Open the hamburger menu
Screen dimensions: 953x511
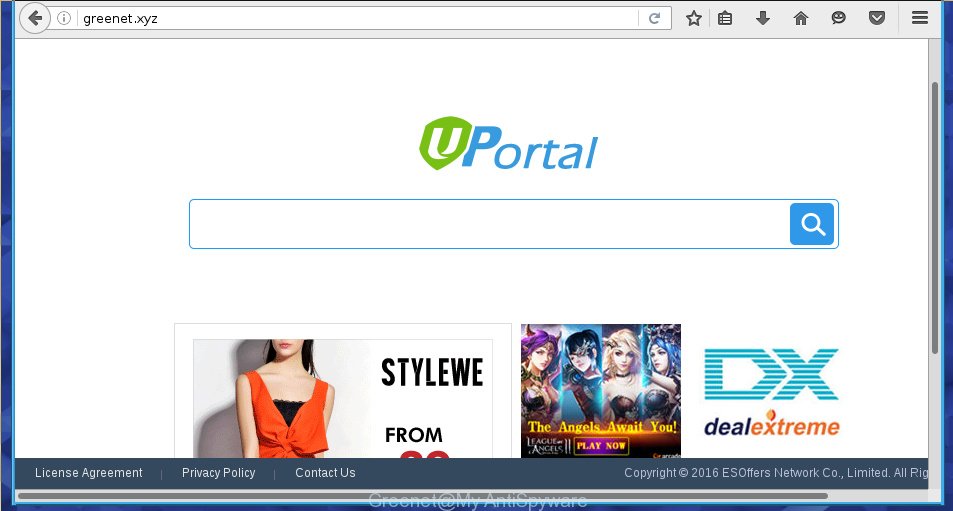(x=920, y=18)
